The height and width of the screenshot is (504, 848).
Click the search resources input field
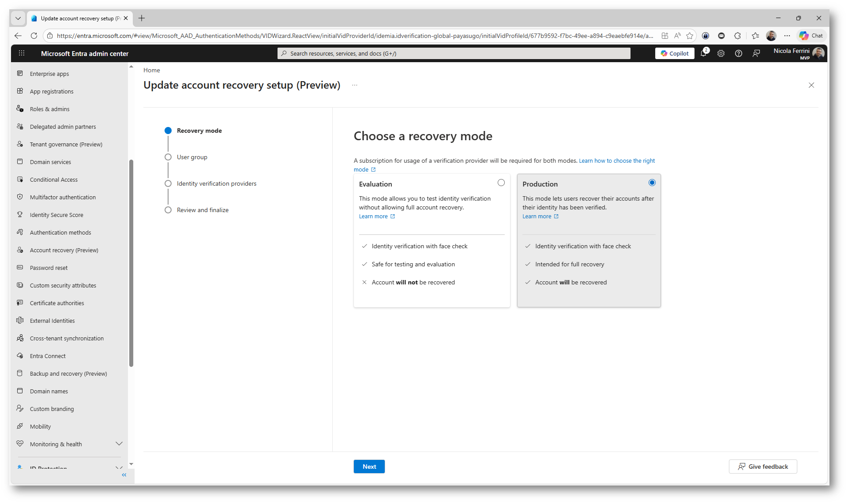454,53
